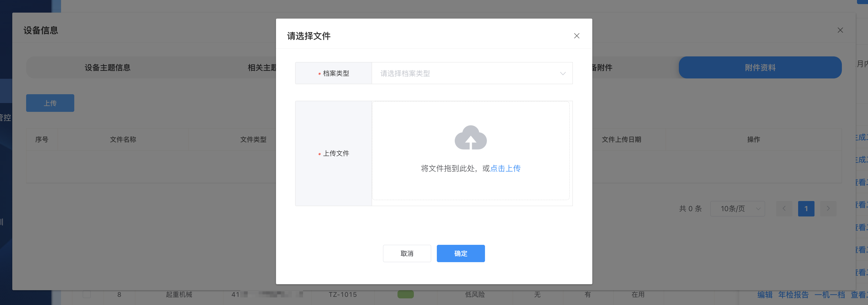This screenshot has height=305, width=868.
Task: Click 编辑 link in bottom row
Action: 764,295
